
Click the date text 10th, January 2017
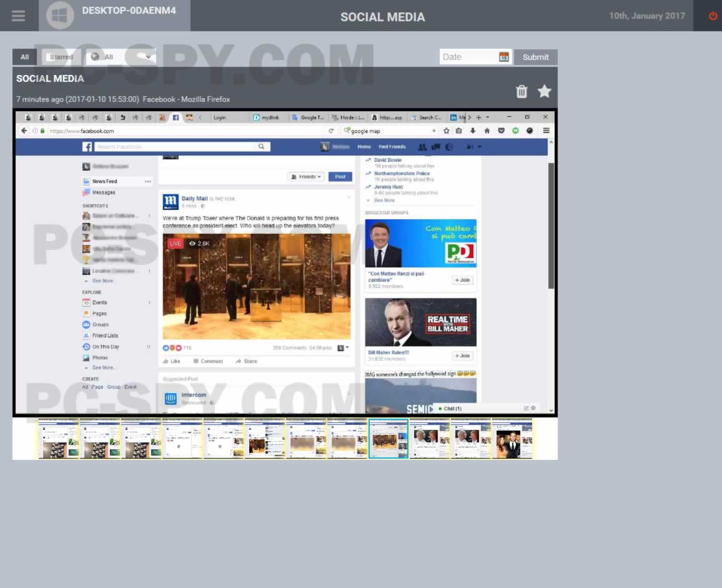647,16
